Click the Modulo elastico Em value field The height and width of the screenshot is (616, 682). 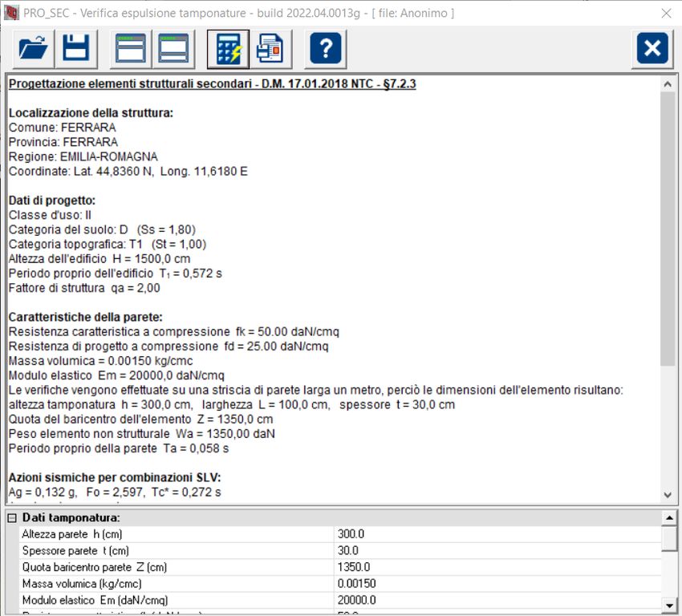click(x=497, y=600)
